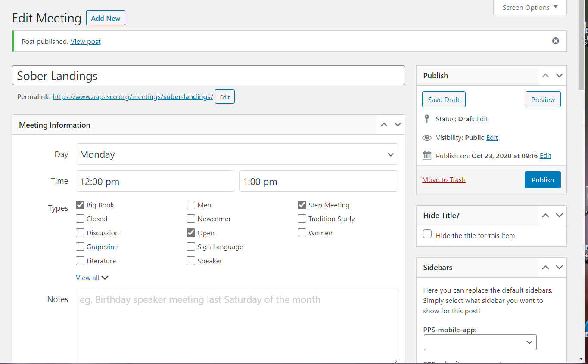Click the pin icon beside Status: Draft
The image size is (588, 364).
tap(427, 119)
